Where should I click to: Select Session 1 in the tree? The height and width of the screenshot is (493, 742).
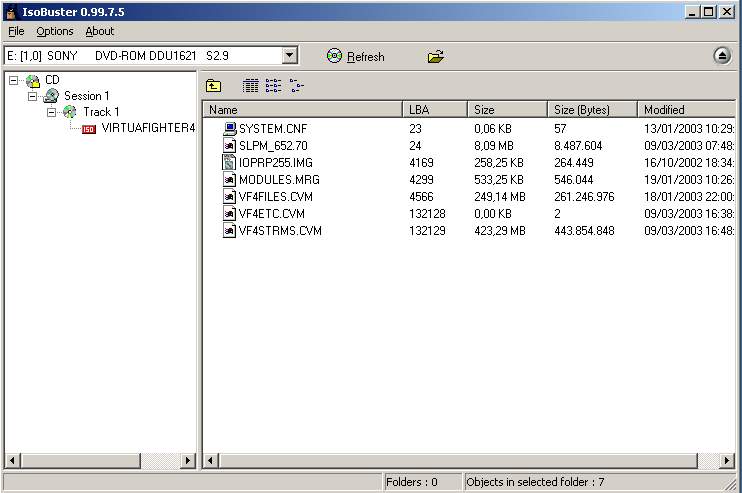87,96
